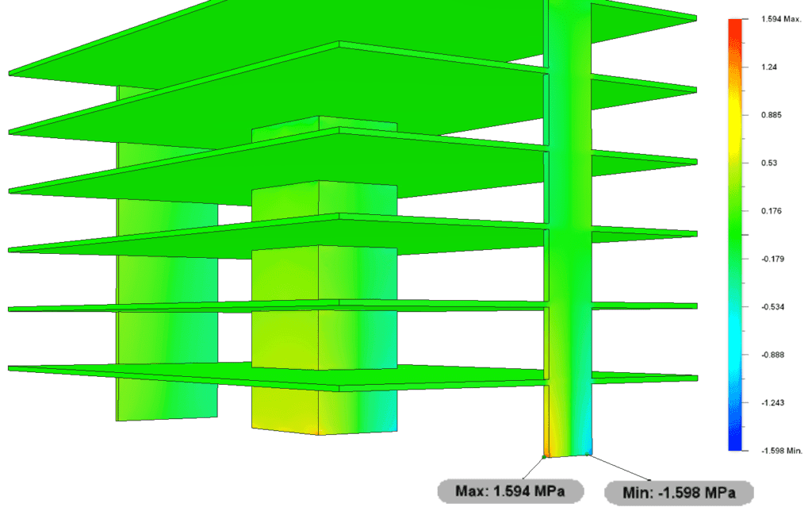Screen dimensions: 812x515
Task: Click the -1.598 Min. legend value
Action: tap(781, 451)
